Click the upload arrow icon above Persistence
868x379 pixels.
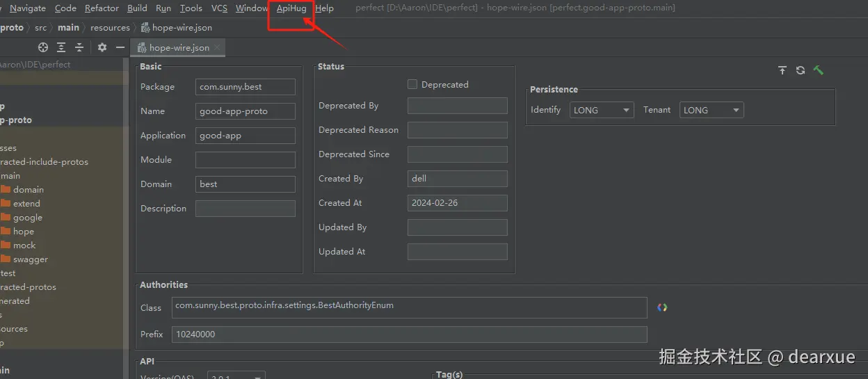pos(782,70)
